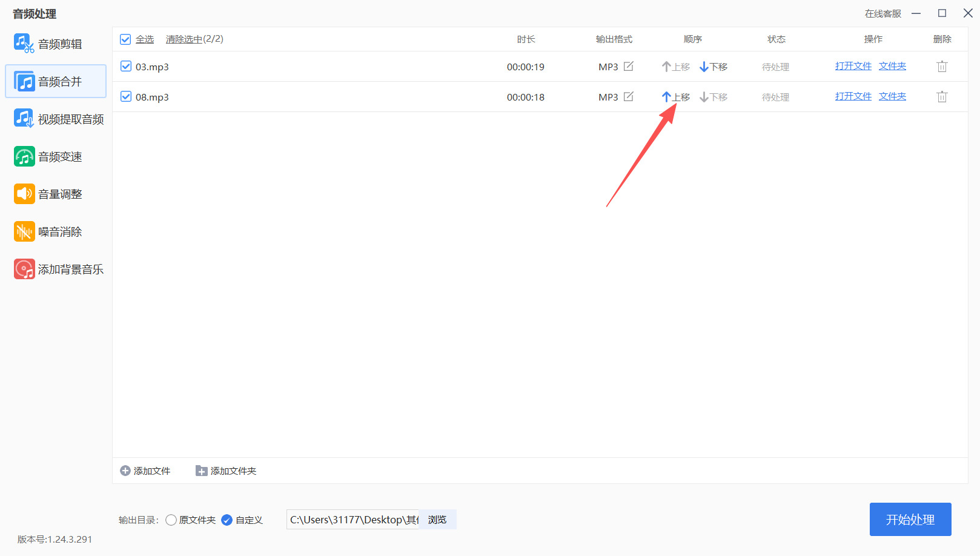This screenshot has height=556, width=980.
Task: Click the 输出格式 column header
Action: 614,39
